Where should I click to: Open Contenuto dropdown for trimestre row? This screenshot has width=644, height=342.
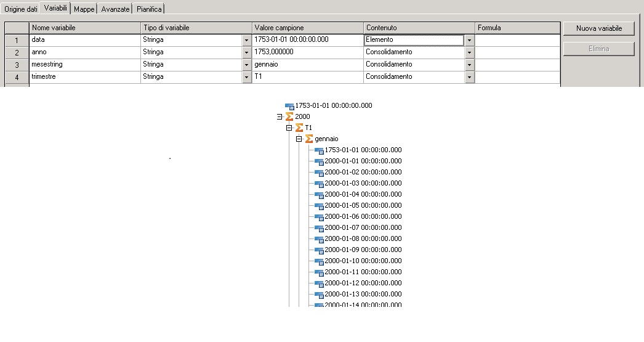pos(469,77)
